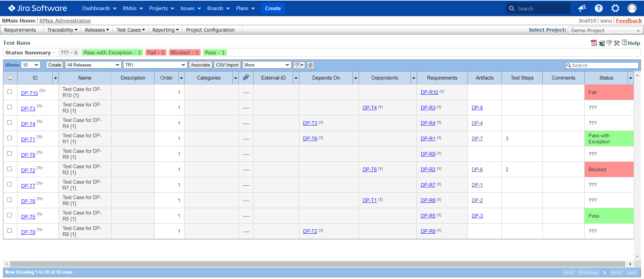Check the box for row DP-T3
This screenshot has width=644, height=279.
9,107
